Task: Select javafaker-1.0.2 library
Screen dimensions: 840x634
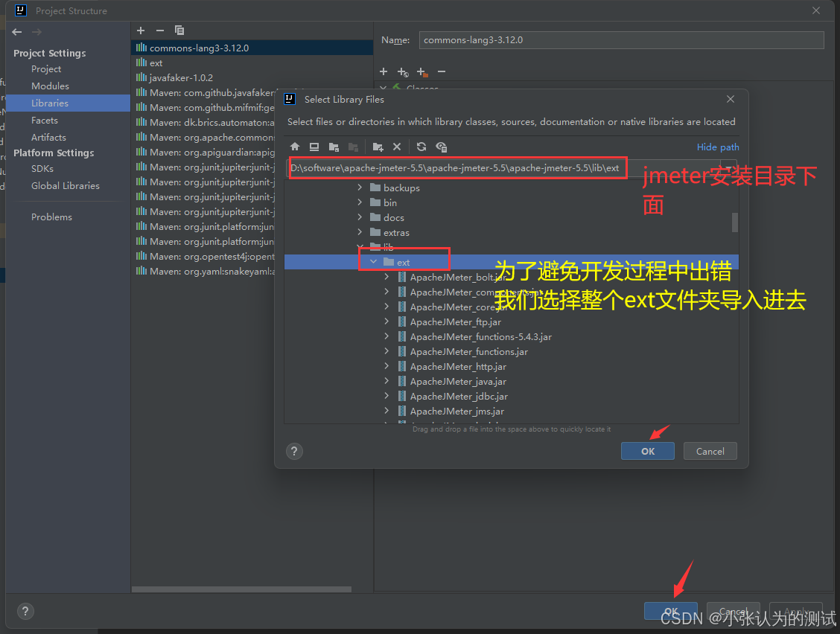Action: [x=252, y=77]
